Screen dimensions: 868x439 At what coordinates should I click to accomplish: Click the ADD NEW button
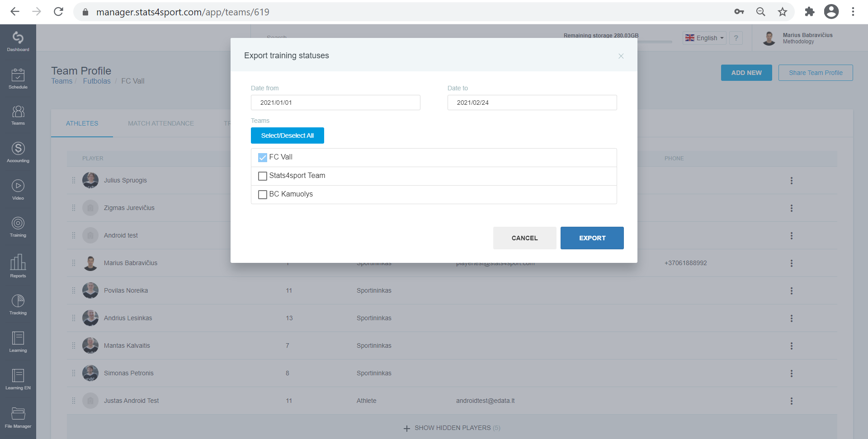[746, 73]
